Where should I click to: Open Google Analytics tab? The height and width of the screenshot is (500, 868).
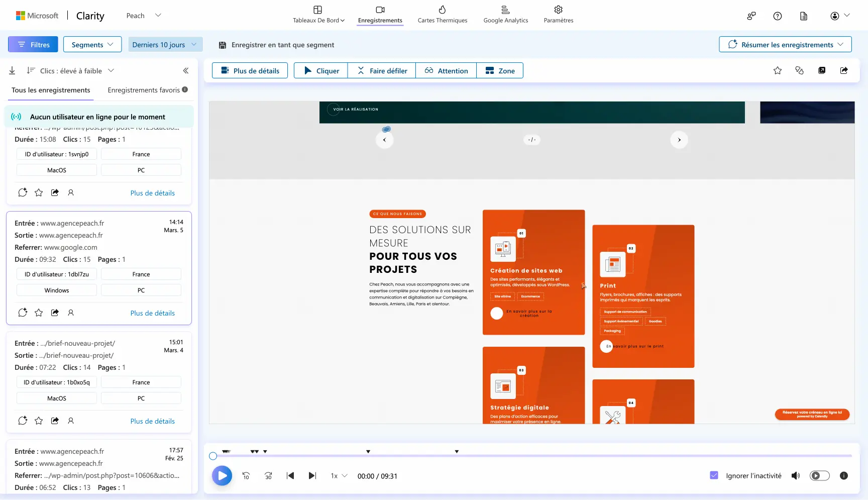tap(505, 15)
